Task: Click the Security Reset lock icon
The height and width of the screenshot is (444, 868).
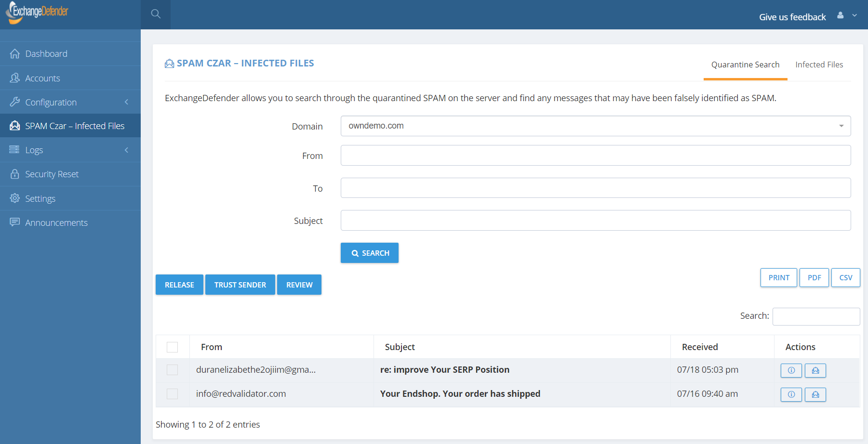Action: pos(15,174)
